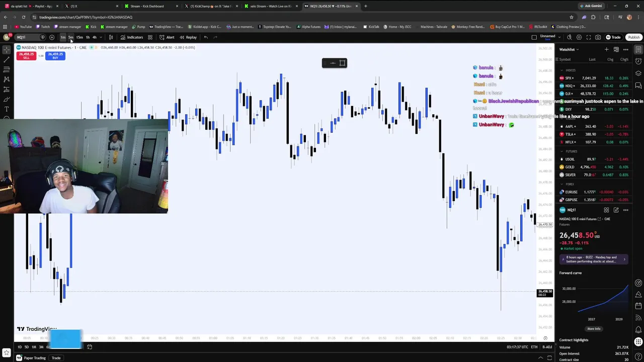This screenshot has width=644, height=362.
Task: Click the Trade button next to Paper Trading
Action: 56,358
